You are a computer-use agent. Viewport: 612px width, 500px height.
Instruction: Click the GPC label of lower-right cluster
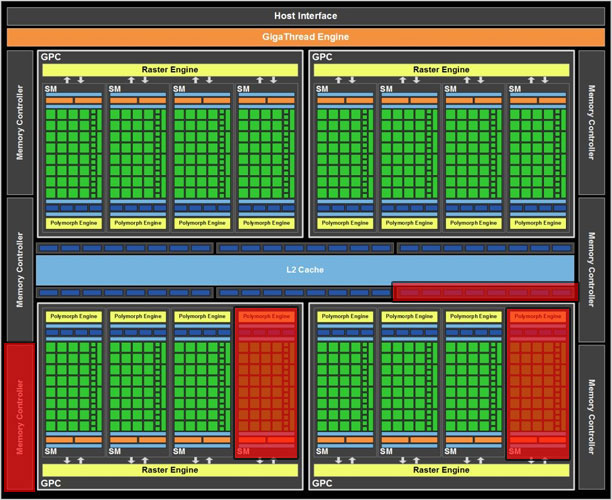(x=322, y=483)
